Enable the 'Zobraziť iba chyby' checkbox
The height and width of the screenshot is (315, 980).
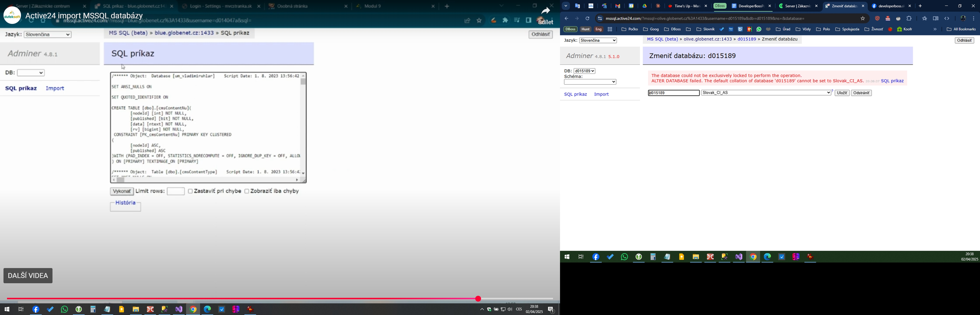coord(247,191)
